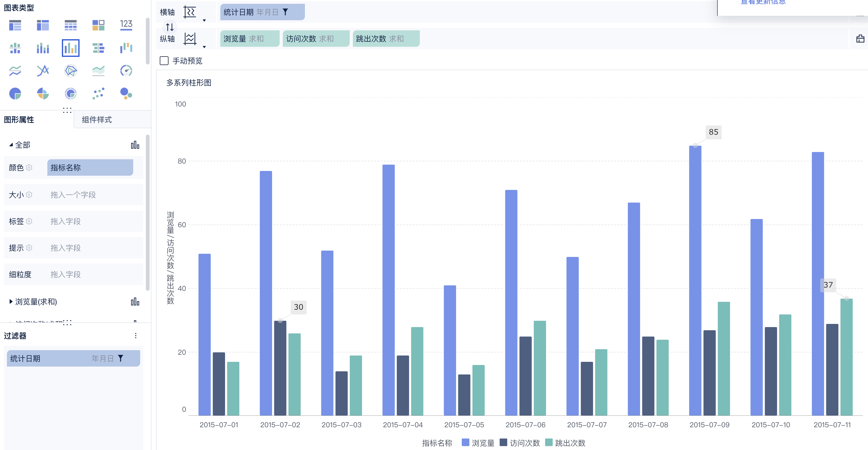
Task: Choose the area chart type icon
Action: click(x=98, y=71)
